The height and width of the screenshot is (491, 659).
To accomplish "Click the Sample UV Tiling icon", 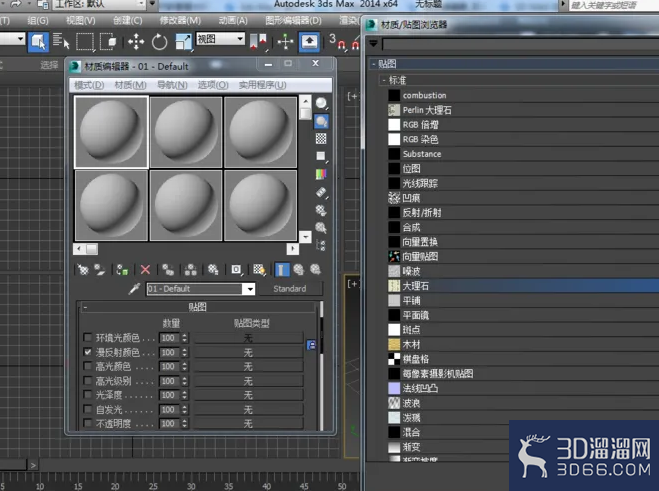I will click(x=321, y=156).
